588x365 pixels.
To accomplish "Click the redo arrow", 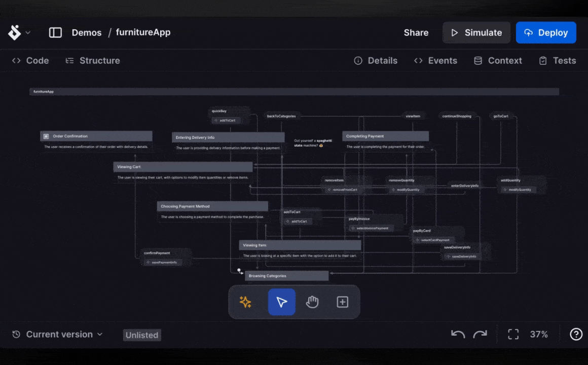I will (480, 334).
